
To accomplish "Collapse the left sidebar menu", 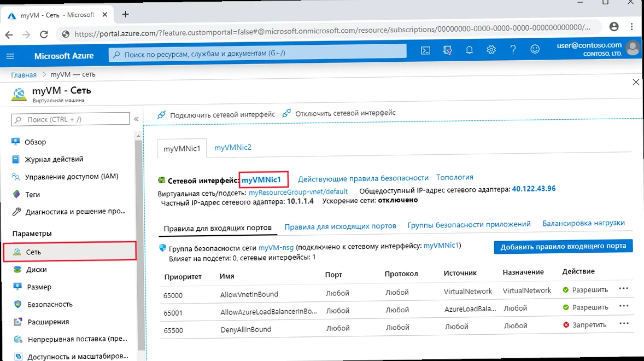I will pyautogui.click(x=136, y=119).
